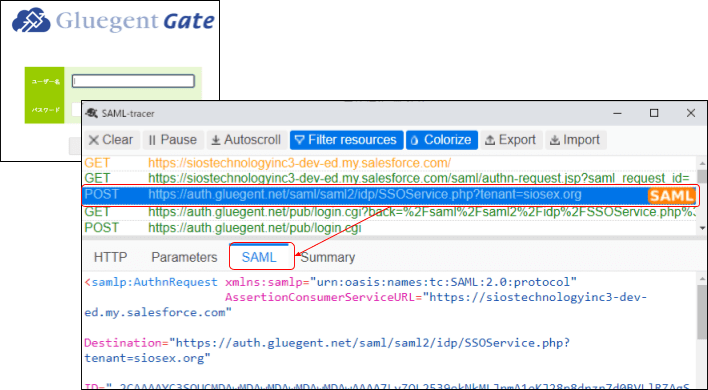Image resolution: width=708 pixels, height=390 pixels.
Task: Export the captured trace
Action: click(x=511, y=140)
